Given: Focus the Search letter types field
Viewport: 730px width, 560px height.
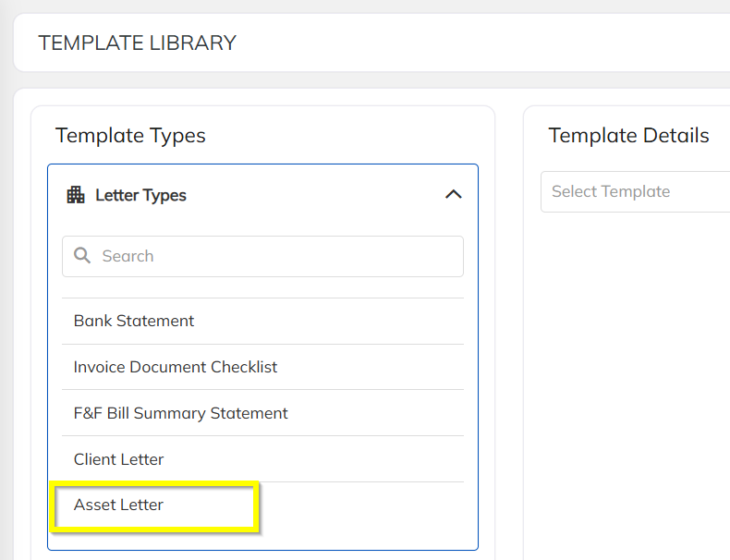Looking at the screenshot, I should 277,256.
